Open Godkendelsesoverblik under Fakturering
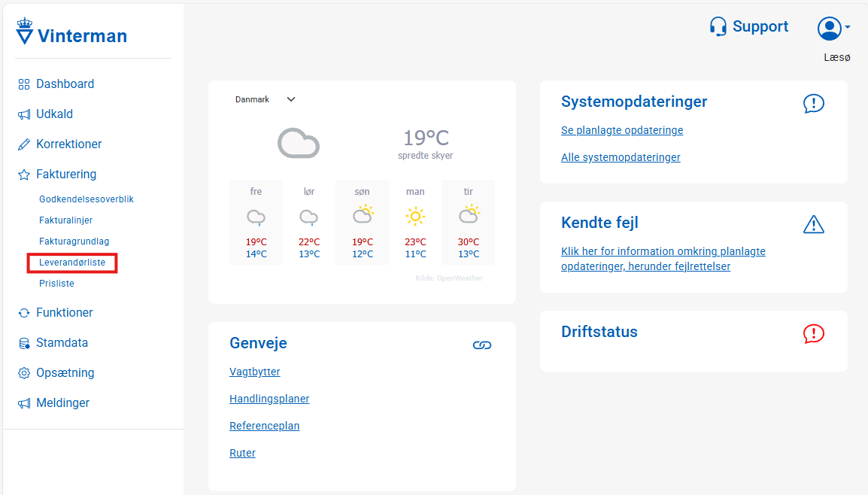The image size is (868, 495). [86, 199]
